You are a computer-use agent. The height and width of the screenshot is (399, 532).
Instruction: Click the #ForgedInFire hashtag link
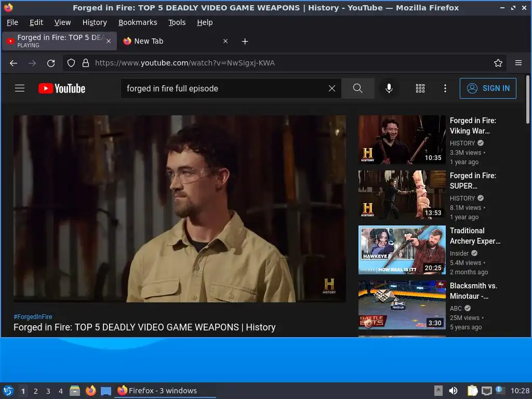pyautogui.click(x=33, y=316)
